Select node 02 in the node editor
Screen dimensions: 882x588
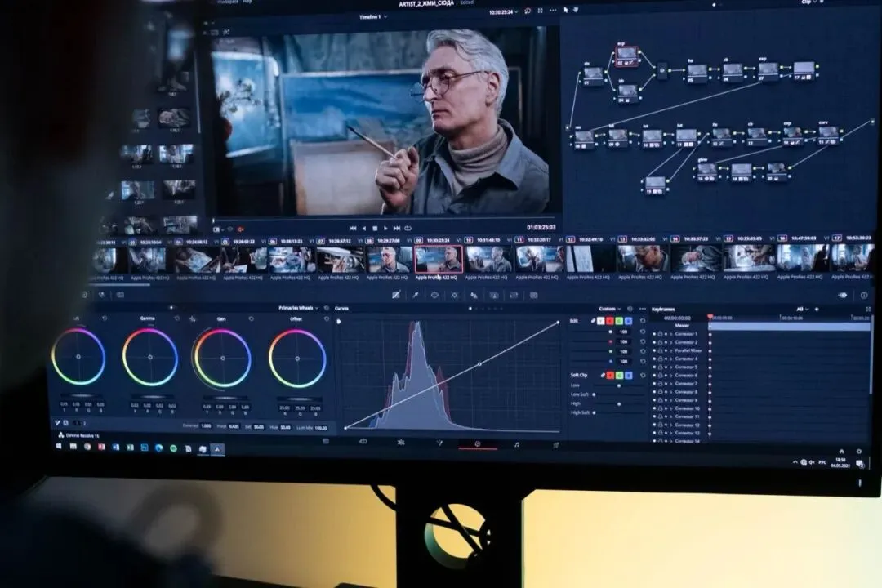pyautogui.click(x=626, y=56)
